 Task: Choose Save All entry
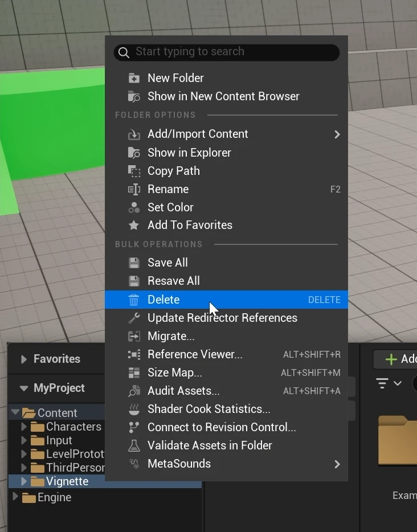pos(226,263)
